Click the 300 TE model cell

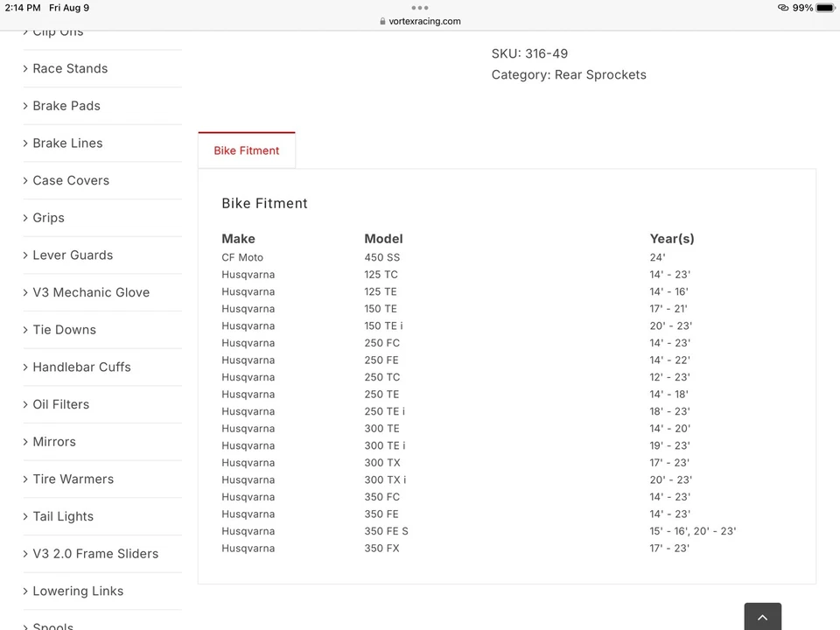(382, 429)
